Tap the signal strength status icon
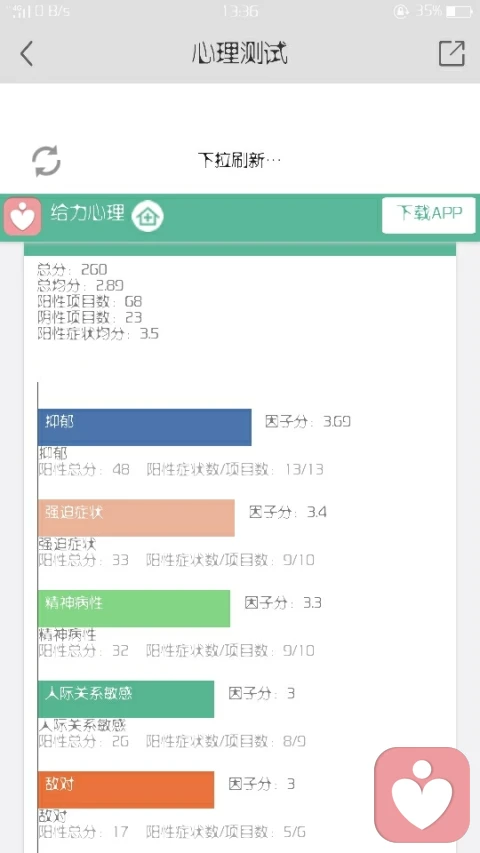 tap(20, 11)
